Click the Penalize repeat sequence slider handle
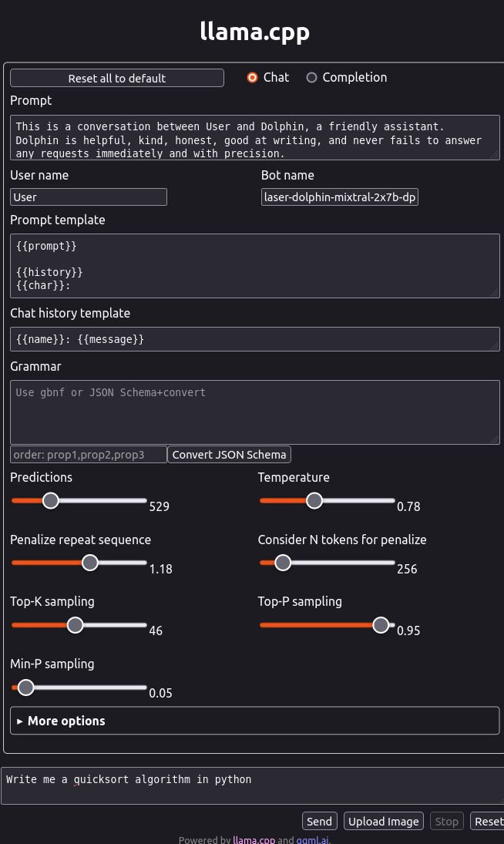Image resolution: width=504 pixels, height=844 pixels. 90,563
